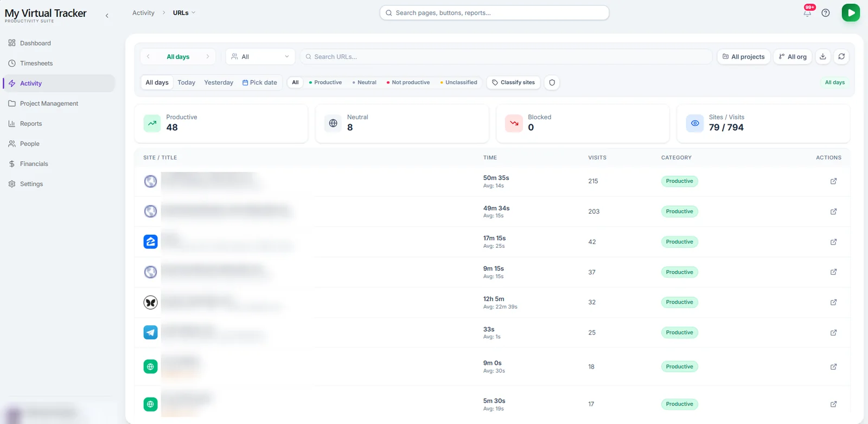
Task: Click the Classify sites button
Action: (513, 82)
